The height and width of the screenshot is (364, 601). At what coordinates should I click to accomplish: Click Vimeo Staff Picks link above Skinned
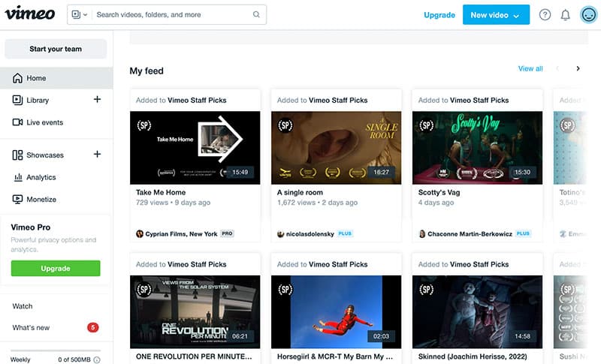479,264
